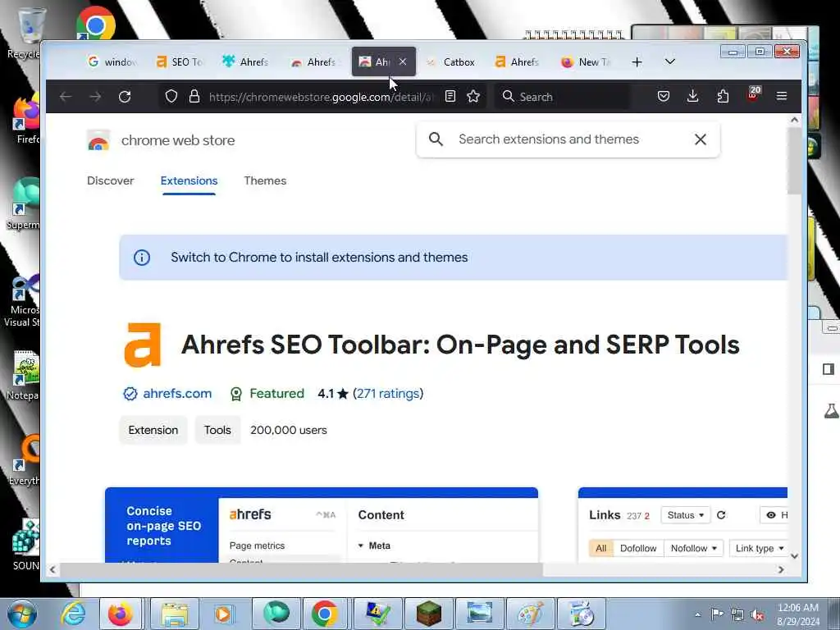This screenshot has width=840, height=630.
Task: Open the Google Chrome desktop shortcut
Action: tap(95, 25)
